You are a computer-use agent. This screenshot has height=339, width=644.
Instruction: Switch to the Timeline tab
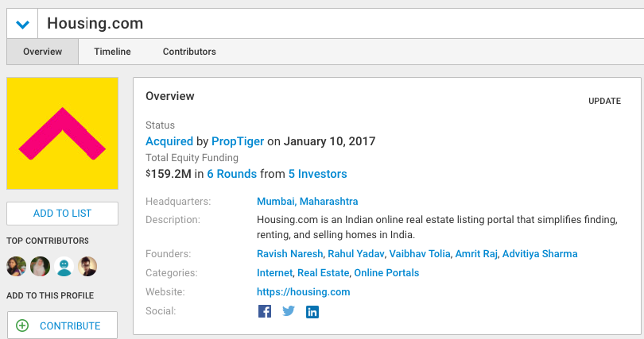click(x=112, y=52)
